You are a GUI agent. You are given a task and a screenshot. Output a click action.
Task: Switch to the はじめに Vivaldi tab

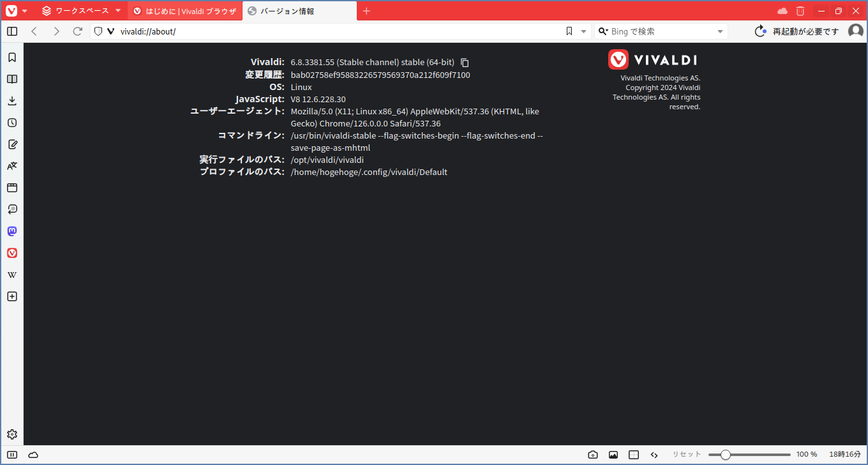(x=185, y=11)
